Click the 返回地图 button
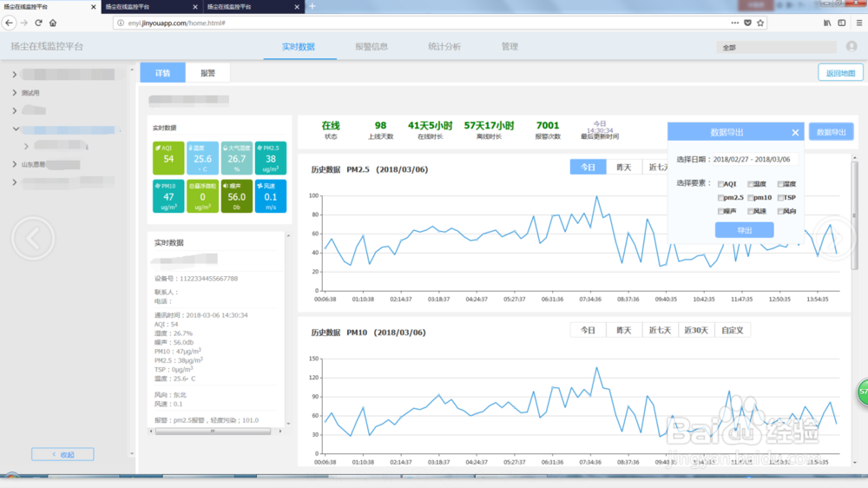This screenshot has width=868, height=488. pos(840,73)
